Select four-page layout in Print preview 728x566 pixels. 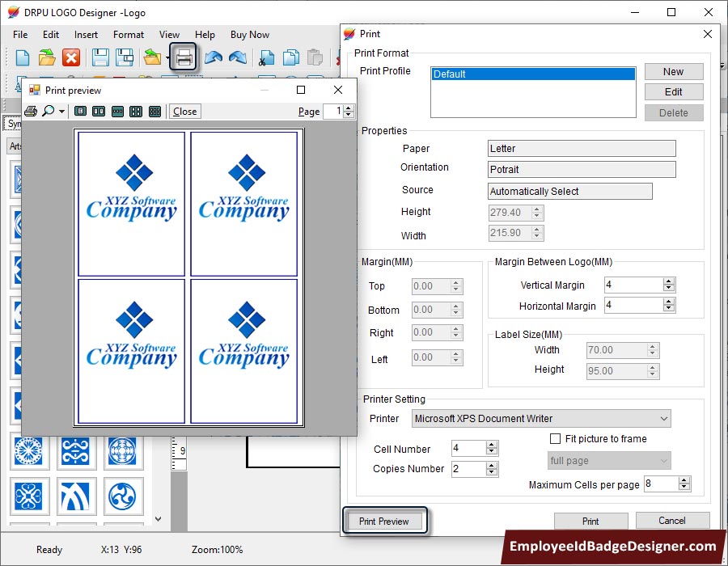[136, 112]
